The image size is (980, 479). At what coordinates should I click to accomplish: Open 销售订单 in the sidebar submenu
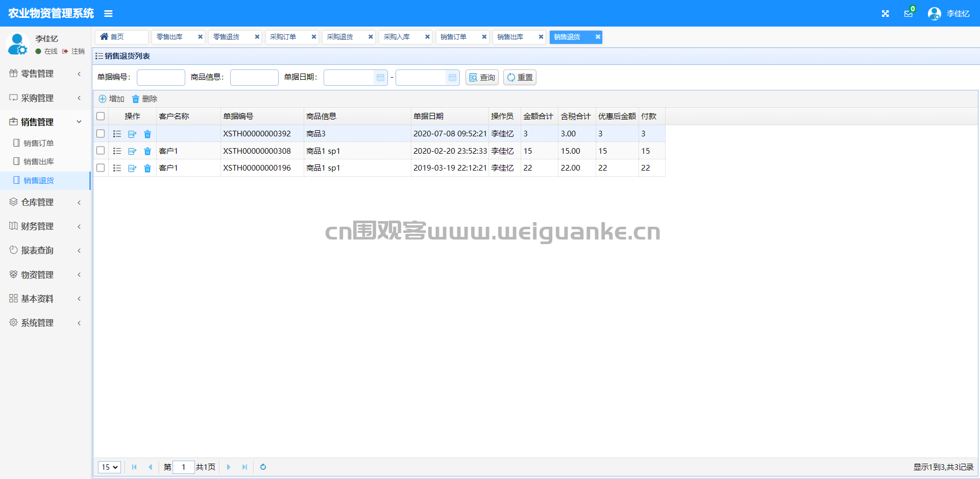45,143
